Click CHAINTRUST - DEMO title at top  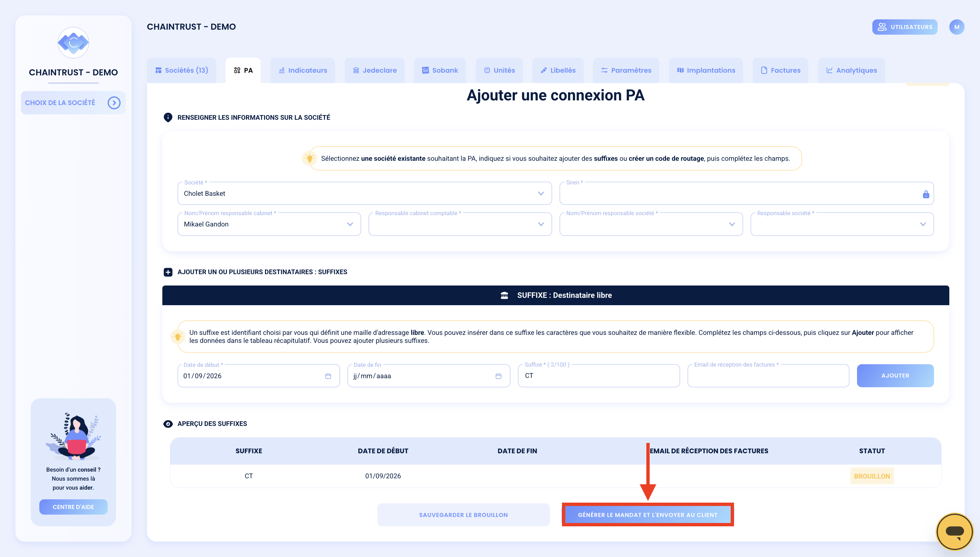pyautogui.click(x=191, y=27)
